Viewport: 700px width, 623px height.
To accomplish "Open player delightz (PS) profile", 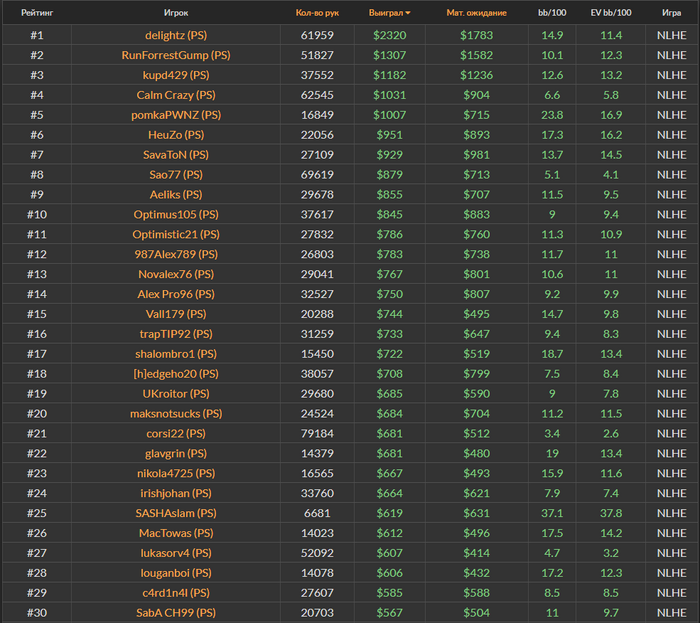I will (176, 35).
